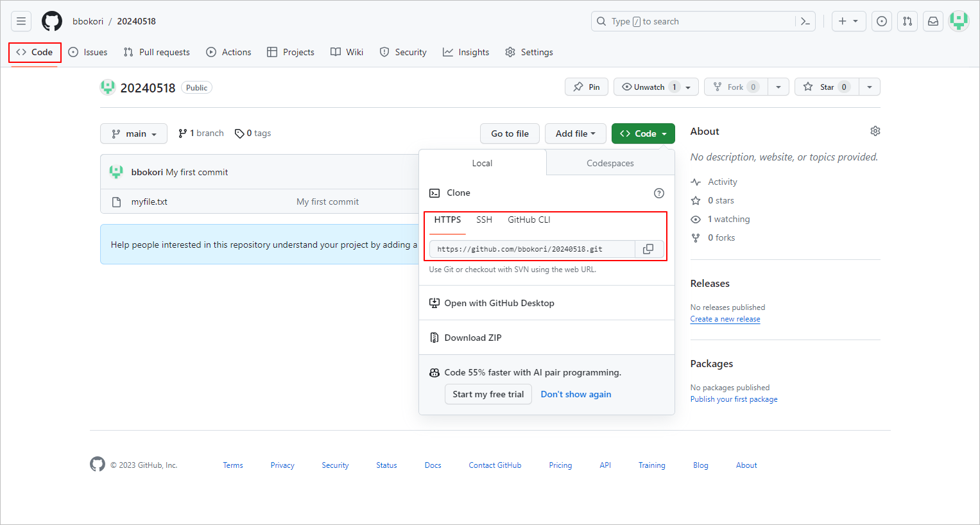View 0 stars link

coord(712,201)
